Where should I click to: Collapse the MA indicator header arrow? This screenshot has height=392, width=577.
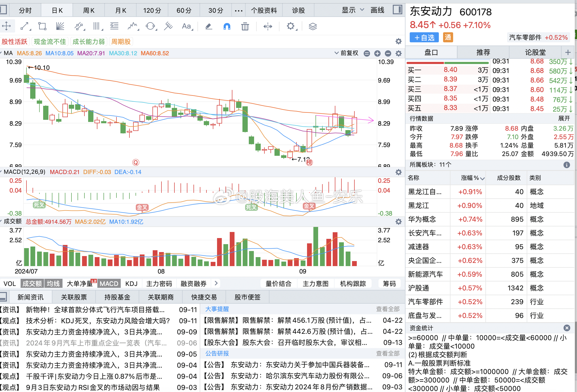(x=1, y=53)
